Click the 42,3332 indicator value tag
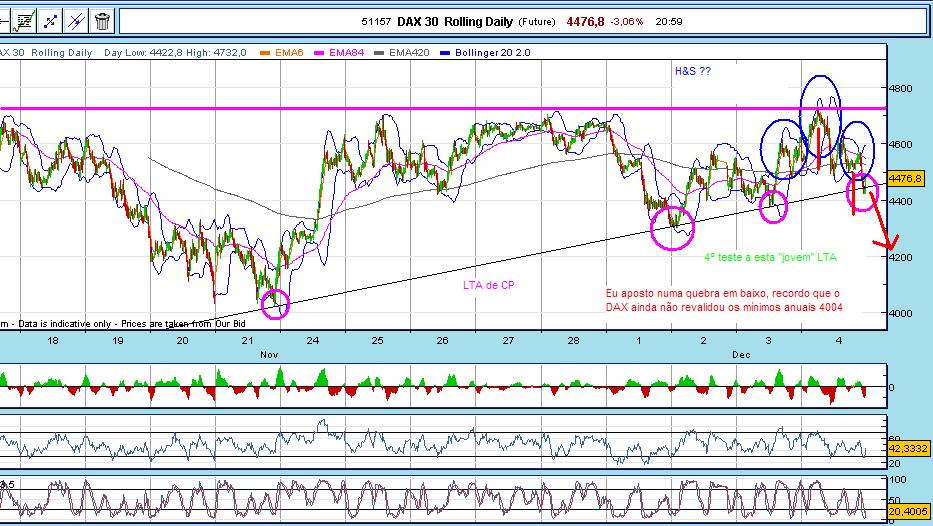This screenshot has width=933, height=526. (x=908, y=449)
